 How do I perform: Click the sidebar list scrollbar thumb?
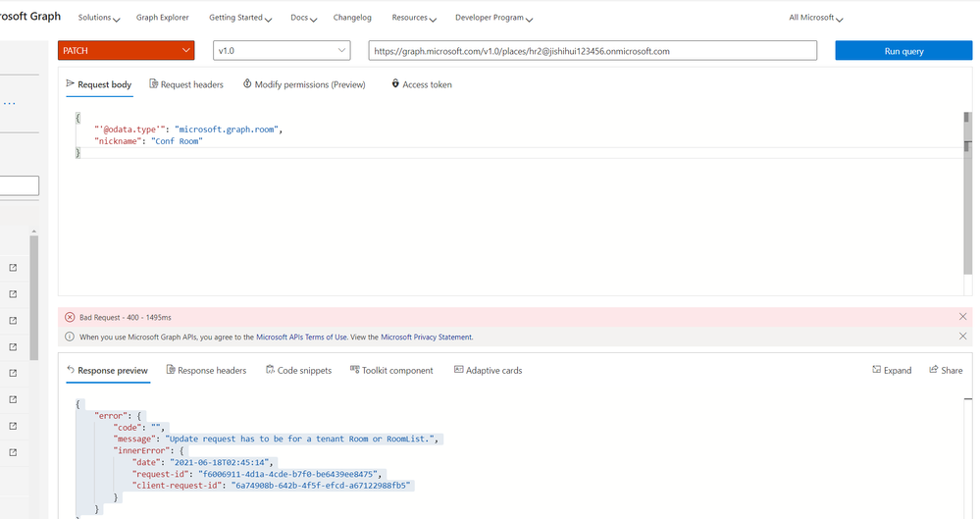pos(33,297)
